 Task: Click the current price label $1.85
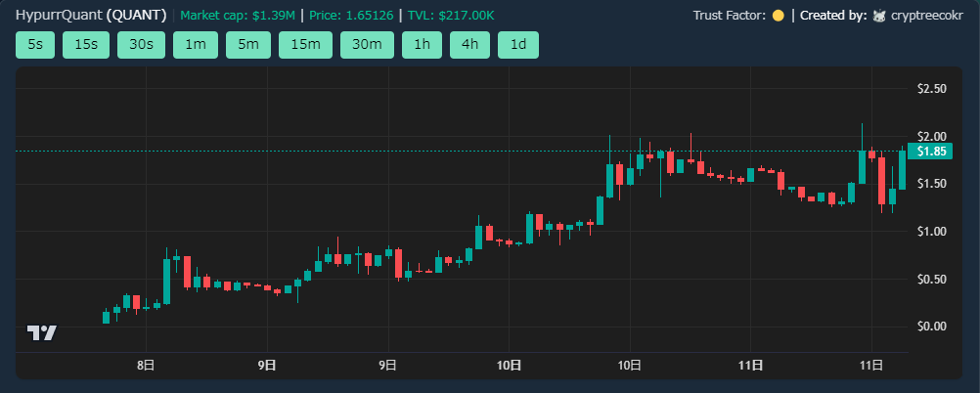[930, 152]
